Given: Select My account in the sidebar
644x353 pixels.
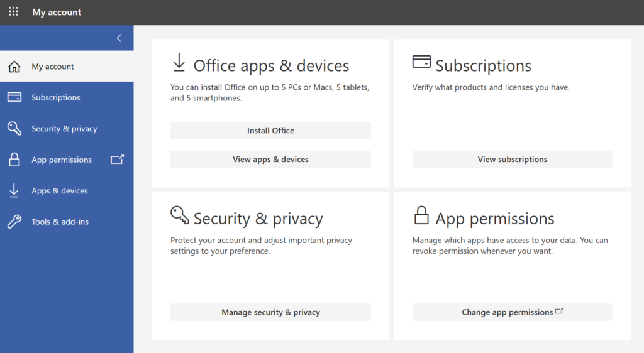Looking at the screenshot, I should [67, 67].
